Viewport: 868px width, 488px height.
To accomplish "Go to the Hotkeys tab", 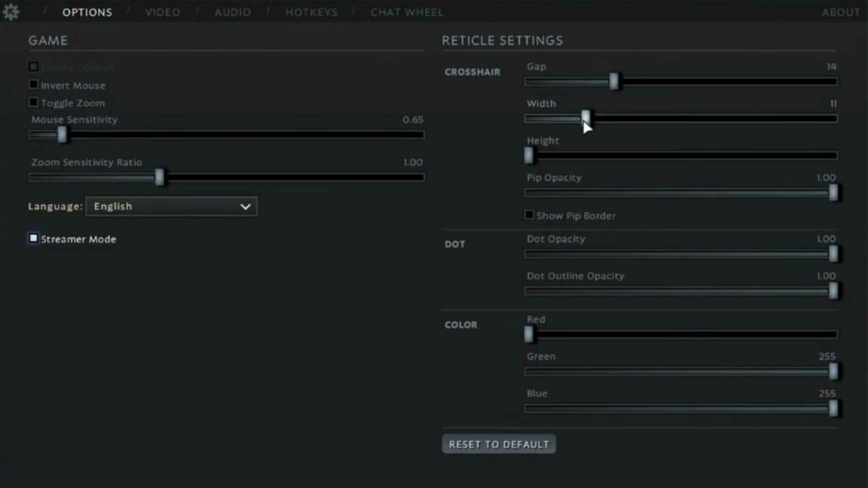I will 311,13.
